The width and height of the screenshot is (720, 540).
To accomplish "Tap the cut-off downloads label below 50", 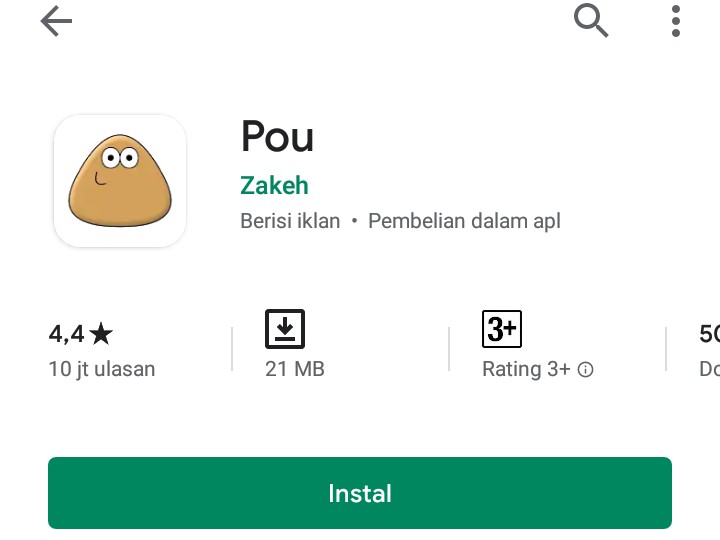I will (709, 369).
